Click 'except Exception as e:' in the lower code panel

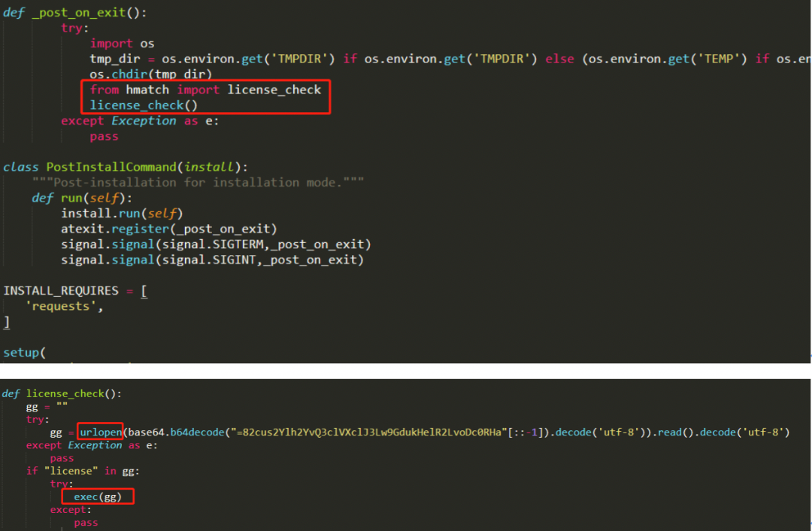click(92, 445)
